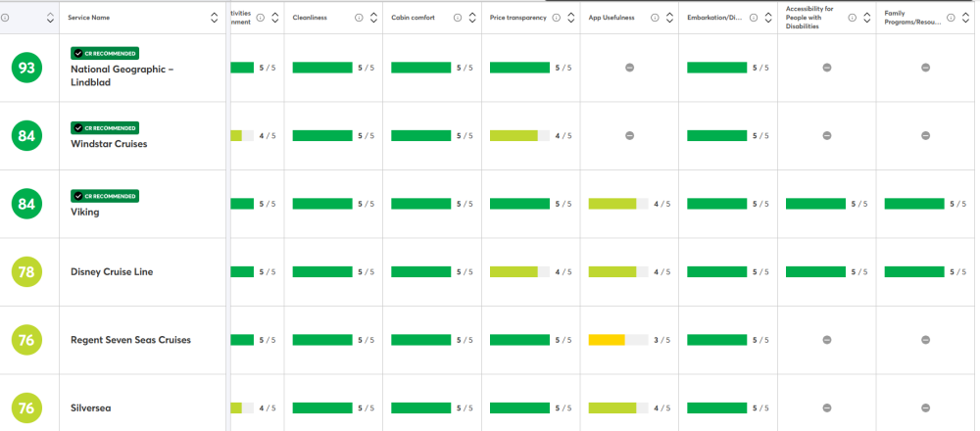Click CR Recommended badge above Viking
Viewport: 980px width, 431px height.
[x=105, y=196]
